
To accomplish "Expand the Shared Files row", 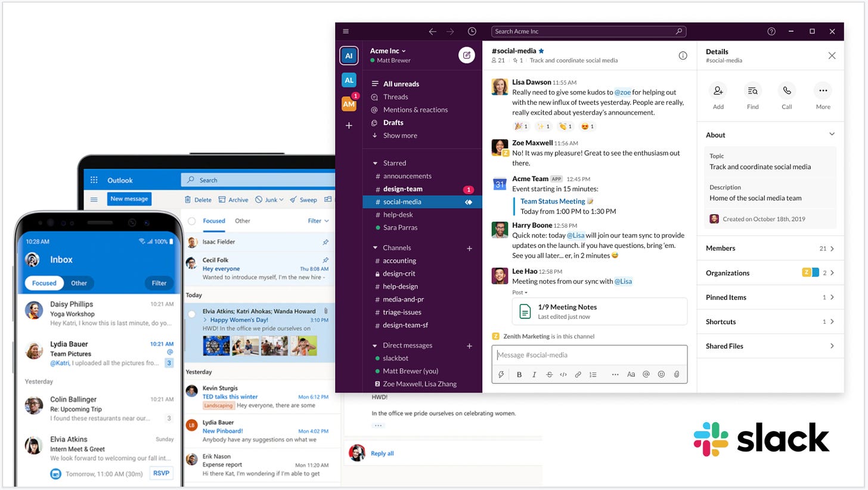I will click(770, 346).
